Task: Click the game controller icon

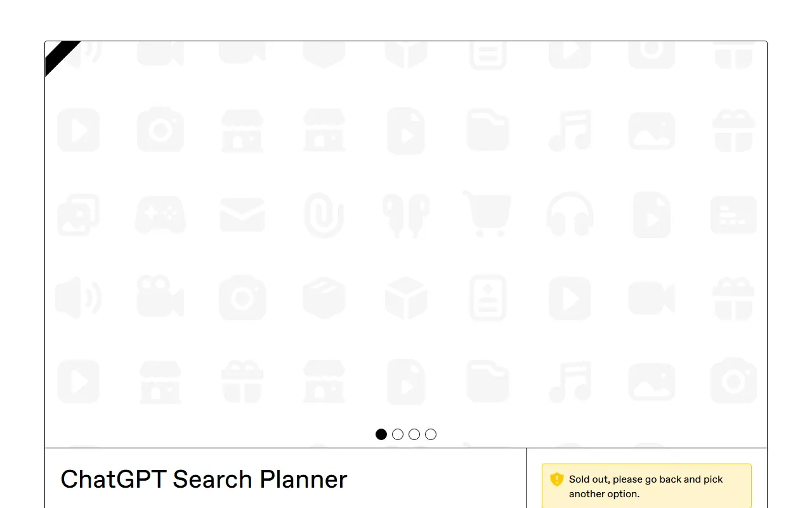Action: click(x=160, y=215)
